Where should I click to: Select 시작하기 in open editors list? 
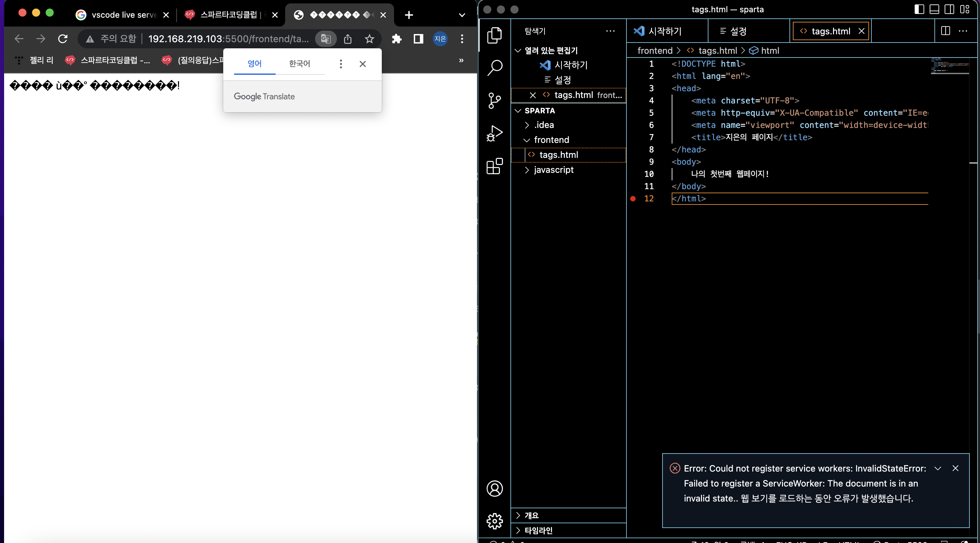tap(568, 65)
